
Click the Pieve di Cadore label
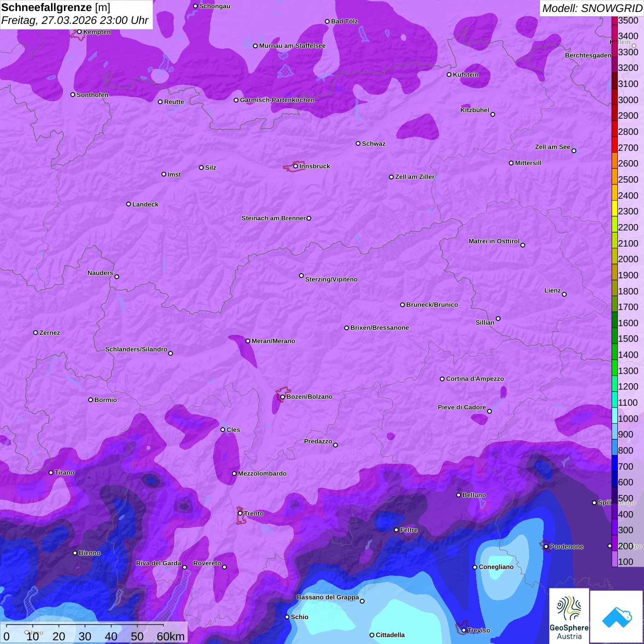pos(462,407)
